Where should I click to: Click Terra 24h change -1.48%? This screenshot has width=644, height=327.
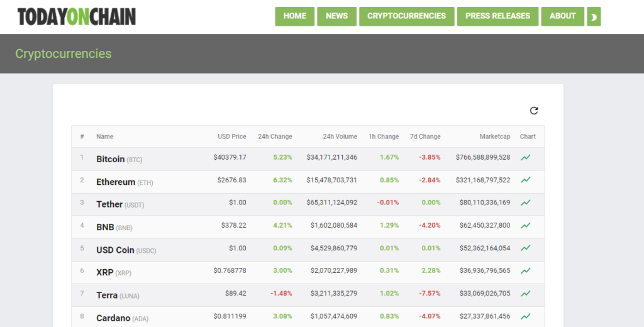281,293
